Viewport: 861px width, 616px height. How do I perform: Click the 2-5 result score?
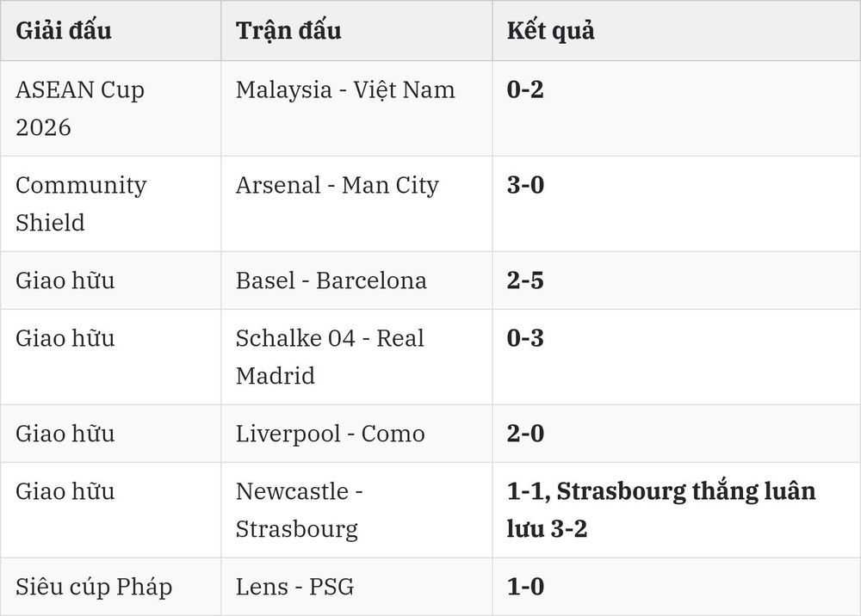pos(525,280)
